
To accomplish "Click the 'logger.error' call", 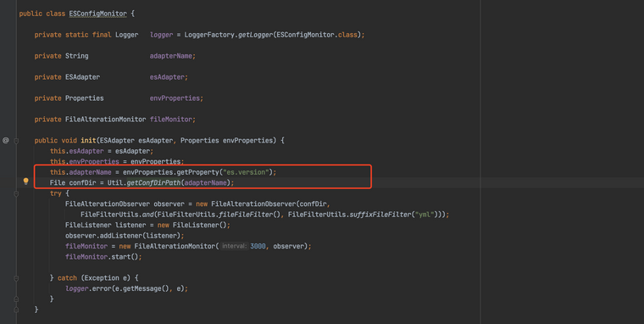I will [x=88, y=288].
